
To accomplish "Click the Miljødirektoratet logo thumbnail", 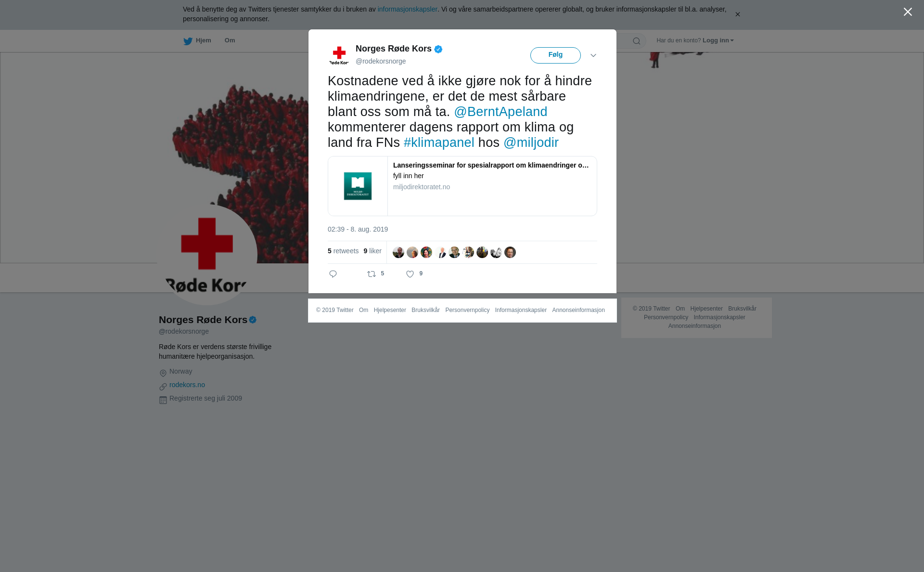I will (x=358, y=186).
